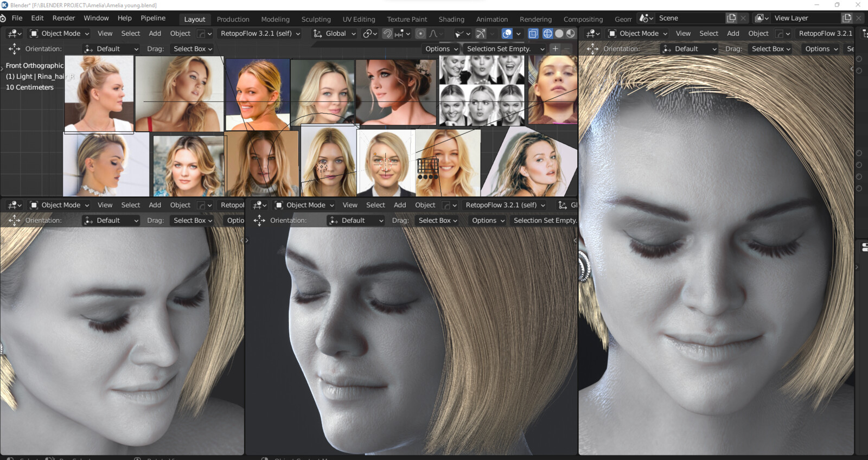Switch to Sculpting workspace tab
868x460 pixels.
pos(316,19)
